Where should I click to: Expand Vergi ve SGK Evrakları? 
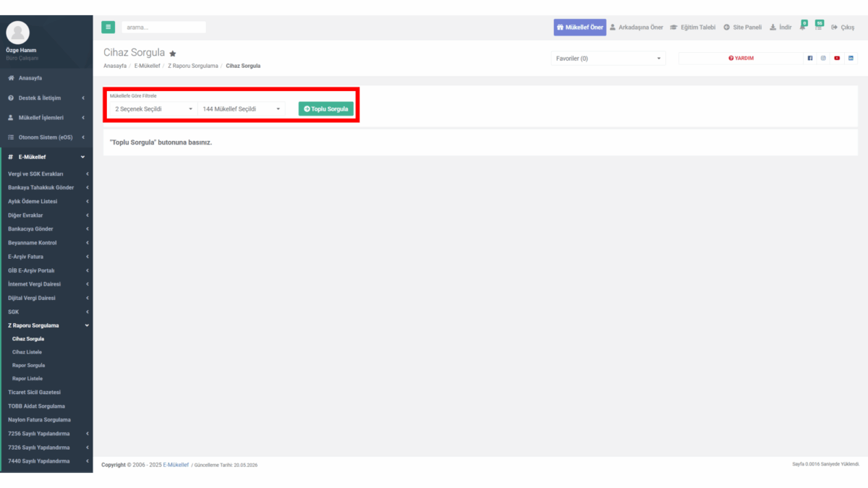point(46,174)
